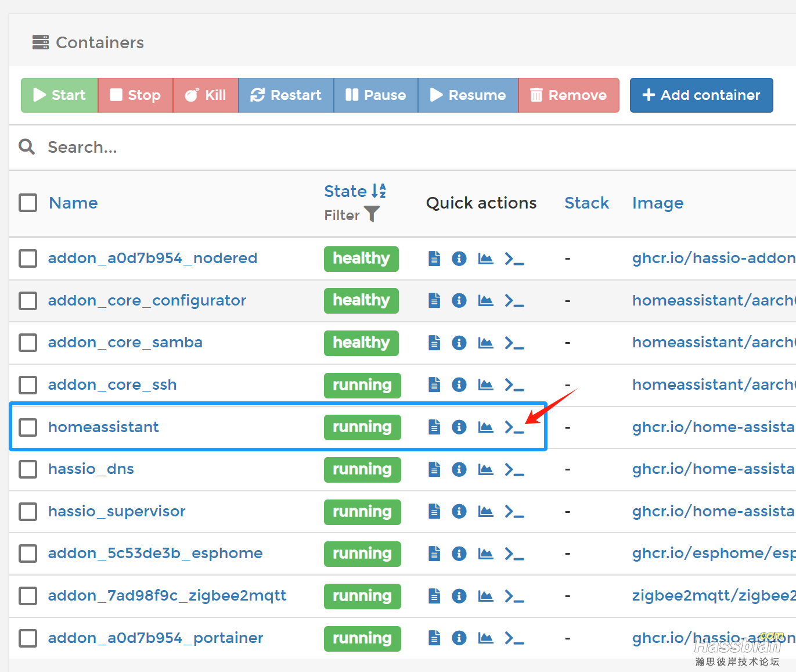The width and height of the screenshot is (796, 672).
Task: Open addon_5c53de3b_esphome container link
Action: (155, 554)
